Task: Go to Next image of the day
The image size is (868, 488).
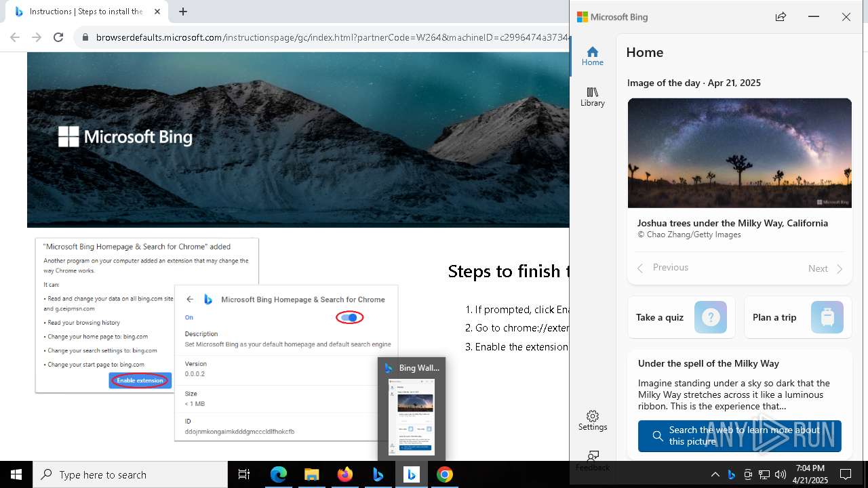Action: (x=825, y=268)
